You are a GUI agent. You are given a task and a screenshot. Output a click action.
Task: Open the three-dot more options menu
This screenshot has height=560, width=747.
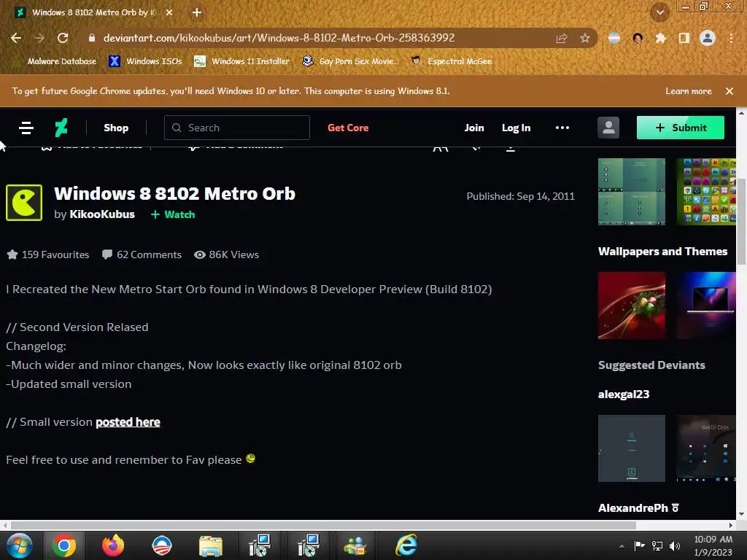[562, 128]
